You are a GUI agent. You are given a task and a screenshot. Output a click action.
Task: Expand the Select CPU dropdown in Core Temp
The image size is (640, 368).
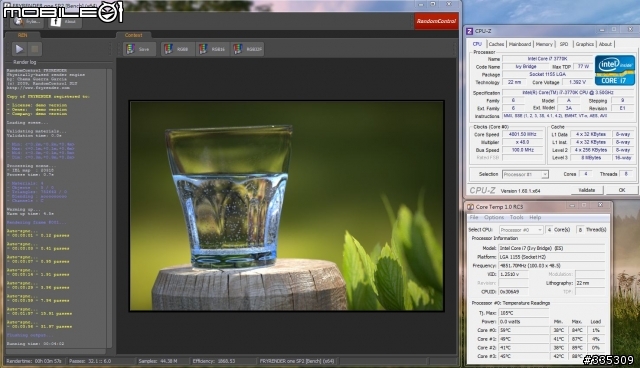tap(521, 230)
